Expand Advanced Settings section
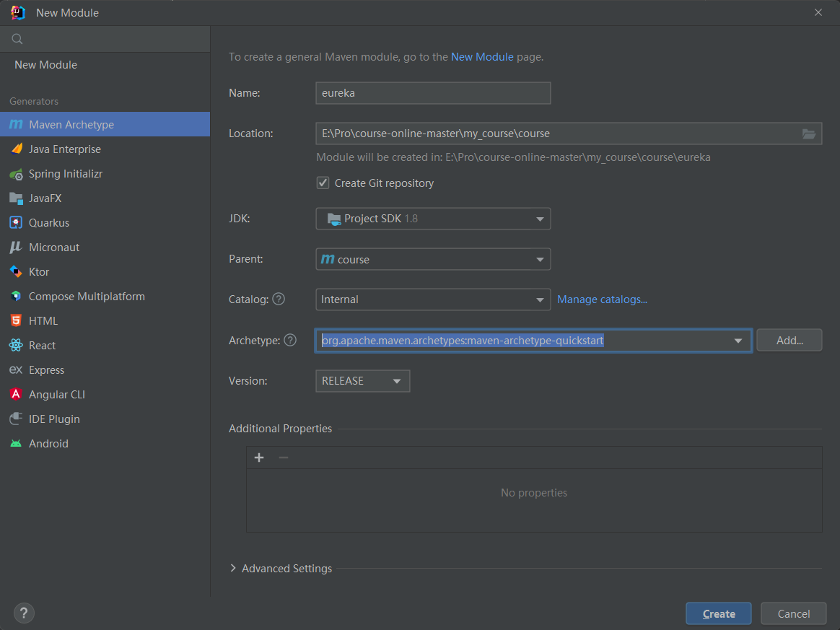 click(233, 569)
